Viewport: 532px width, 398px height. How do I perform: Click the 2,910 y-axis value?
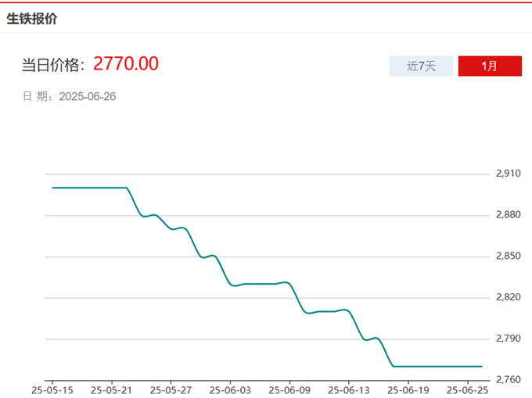point(509,173)
